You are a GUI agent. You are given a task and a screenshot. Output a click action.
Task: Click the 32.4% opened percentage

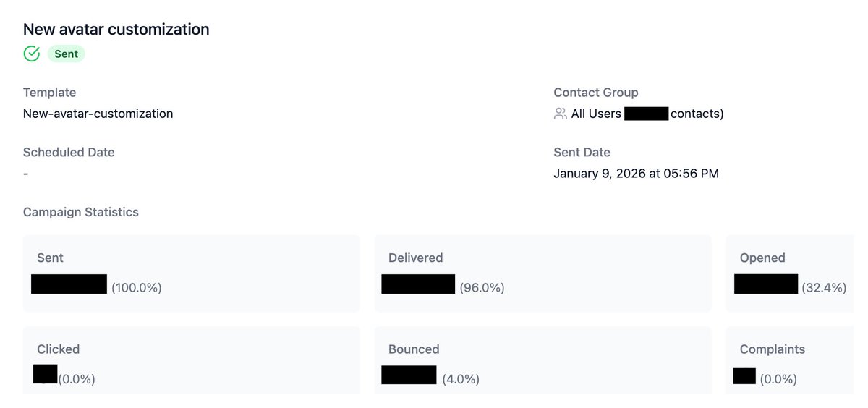pyautogui.click(x=824, y=288)
